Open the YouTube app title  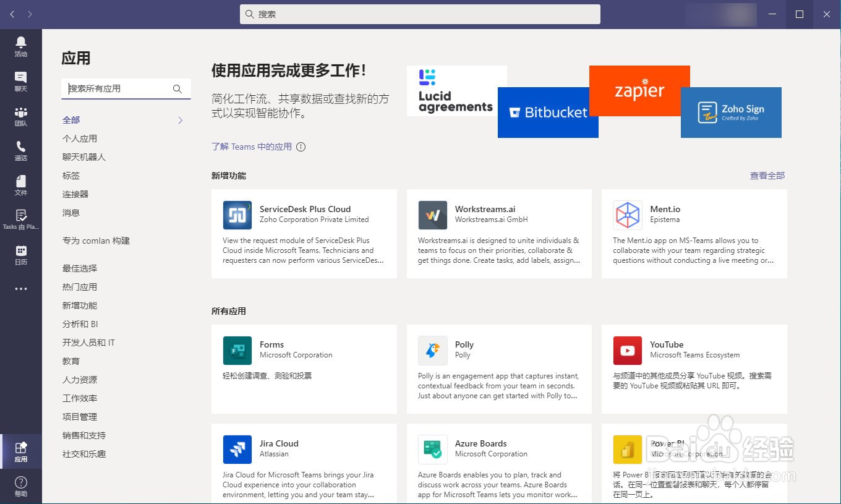coord(667,344)
